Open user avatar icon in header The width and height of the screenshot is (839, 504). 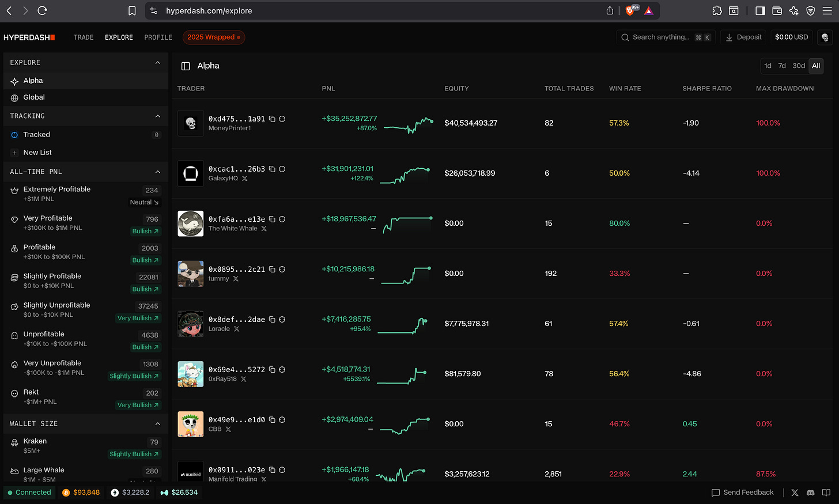pos(825,37)
